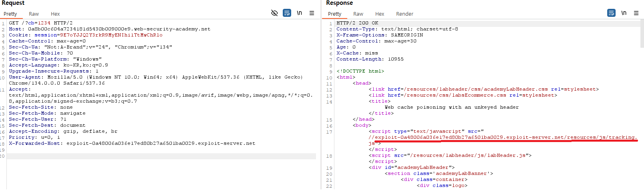This screenshot has height=195, width=644.
Task: Click the exploit-server tracking.js script URL
Action: click(x=503, y=138)
